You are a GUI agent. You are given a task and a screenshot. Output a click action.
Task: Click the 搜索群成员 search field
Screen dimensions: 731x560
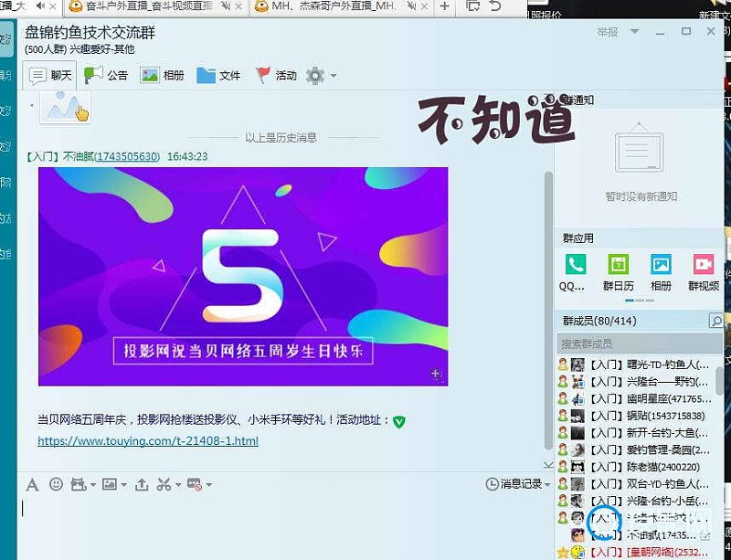click(x=639, y=344)
